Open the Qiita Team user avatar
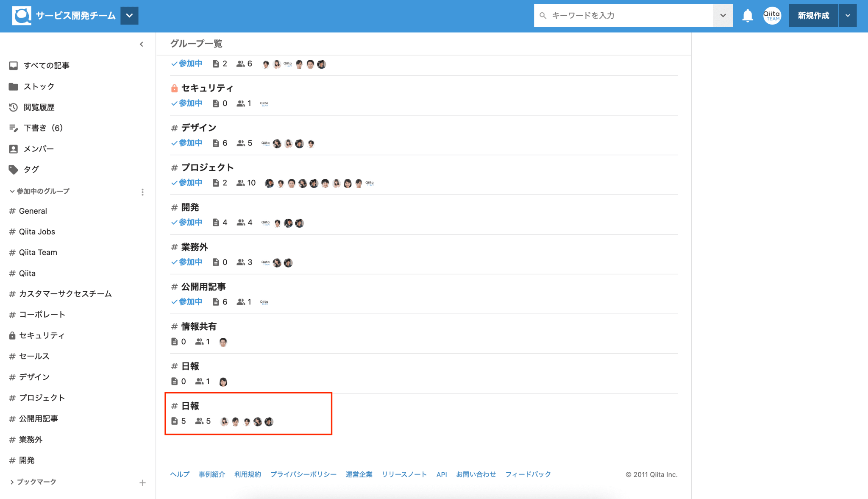Image resolution: width=868 pixels, height=499 pixels. pyautogui.click(x=772, y=16)
